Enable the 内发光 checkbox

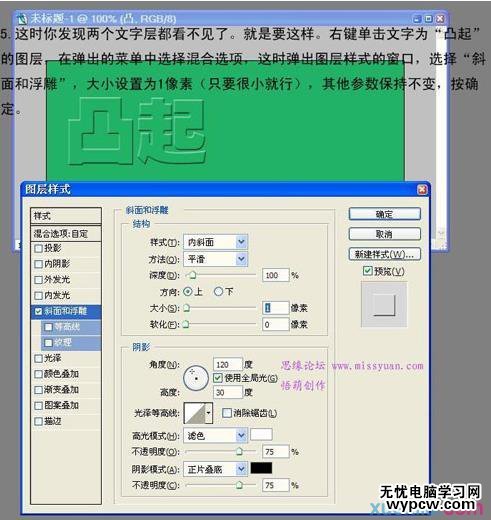[39, 296]
